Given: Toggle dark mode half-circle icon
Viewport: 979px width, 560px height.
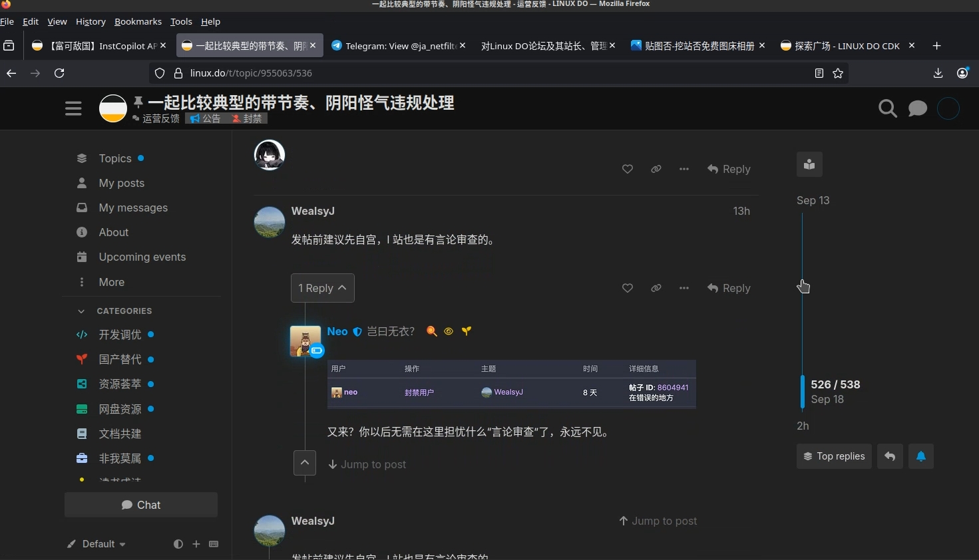Looking at the screenshot, I should tap(178, 544).
